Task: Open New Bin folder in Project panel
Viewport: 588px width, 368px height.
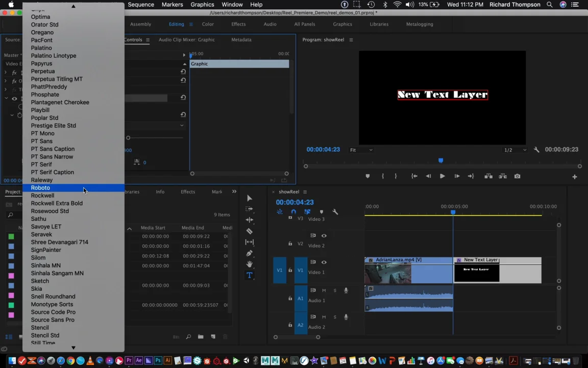Action: (x=201, y=337)
